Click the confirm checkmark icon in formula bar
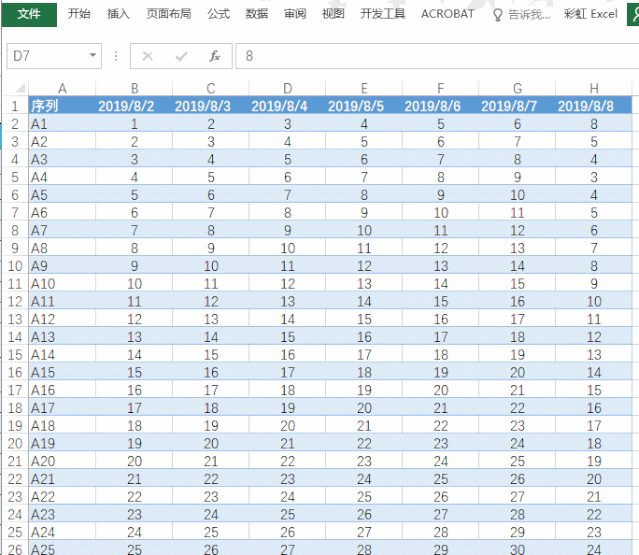This screenshot has height=555, width=639. (x=181, y=56)
